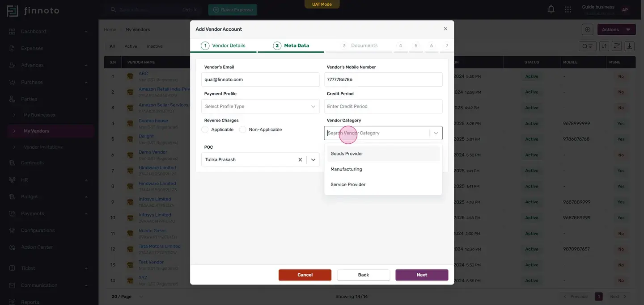The height and width of the screenshot is (305, 644).
Task: Change the 20 / Page size selector
Action: (127, 297)
